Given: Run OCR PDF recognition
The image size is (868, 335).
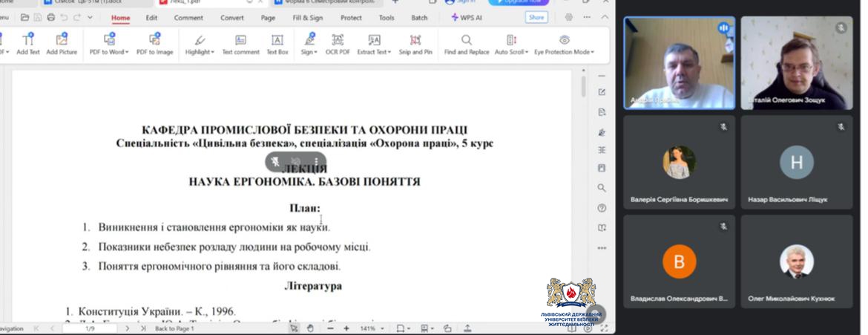Looking at the screenshot, I should click(338, 44).
